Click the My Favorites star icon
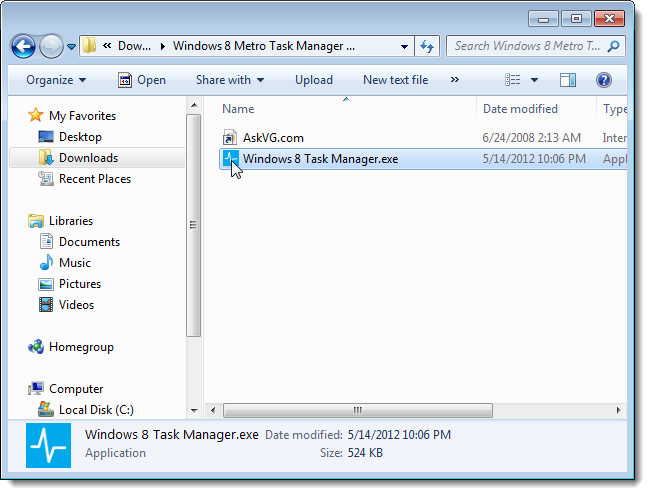Screen dimensions: 650x495 tap(36, 115)
